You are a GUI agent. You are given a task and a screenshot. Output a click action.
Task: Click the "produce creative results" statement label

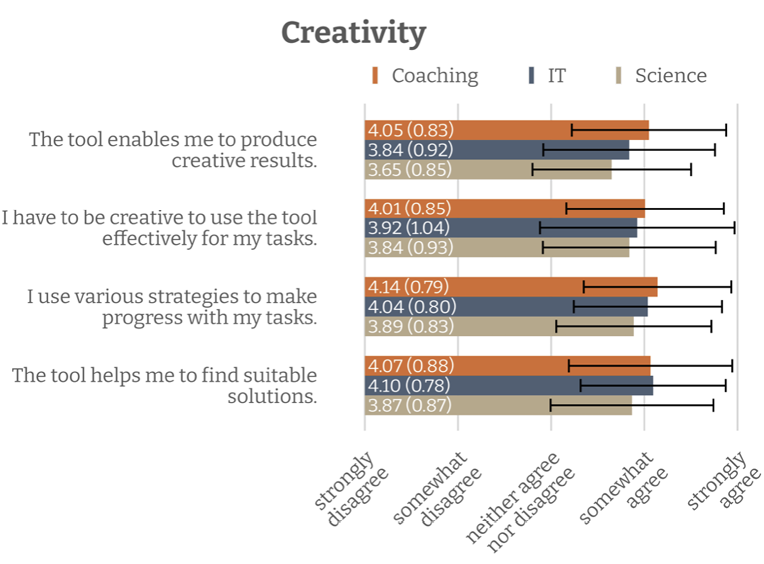pos(172,150)
